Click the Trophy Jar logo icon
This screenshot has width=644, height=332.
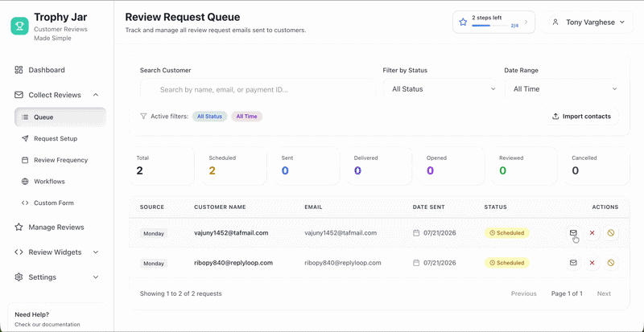(19, 26)
